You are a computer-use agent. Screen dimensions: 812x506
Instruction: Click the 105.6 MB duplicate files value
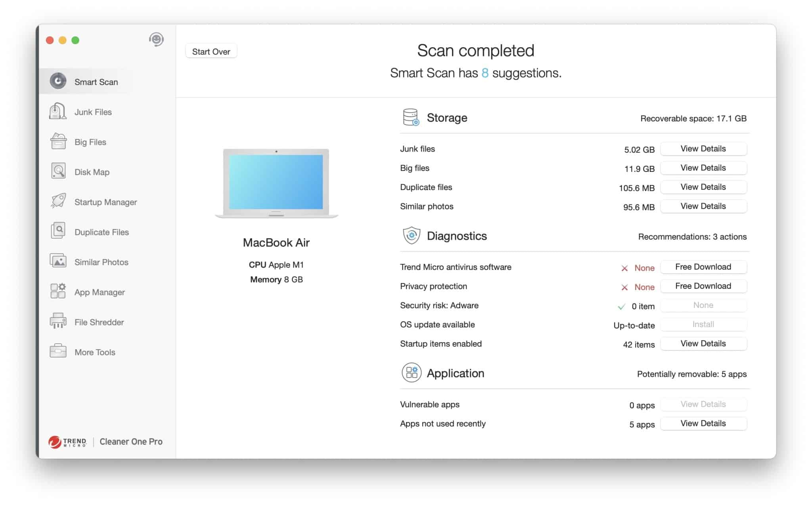tap(637, 188)
